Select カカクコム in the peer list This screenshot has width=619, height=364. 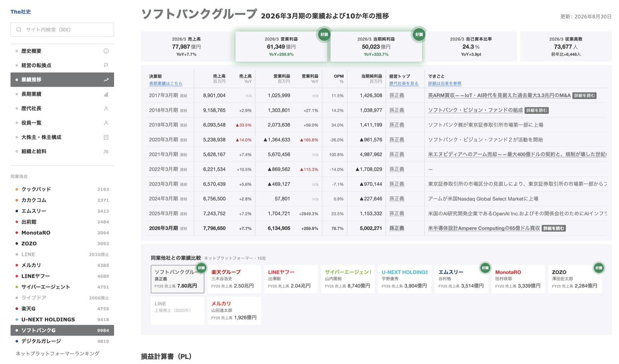pyautogui.click(x=62, y=200)
